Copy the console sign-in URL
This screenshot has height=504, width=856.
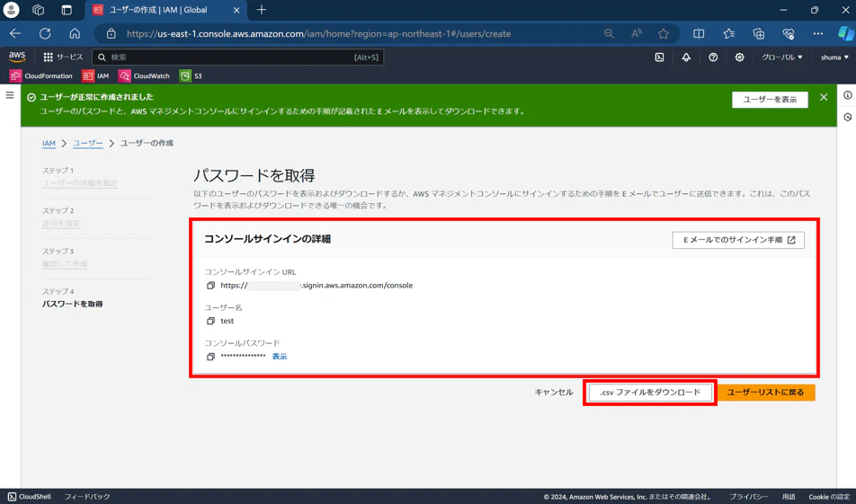point(210,286)
